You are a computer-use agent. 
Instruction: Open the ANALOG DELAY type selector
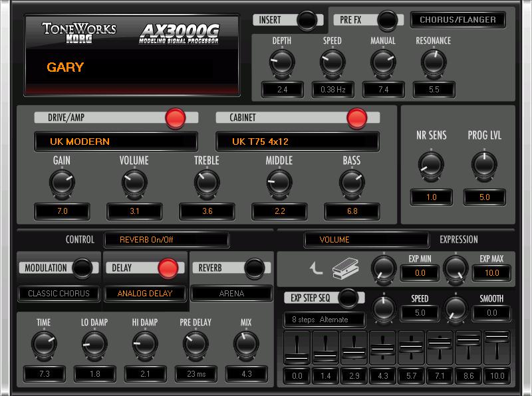point(145,293)
